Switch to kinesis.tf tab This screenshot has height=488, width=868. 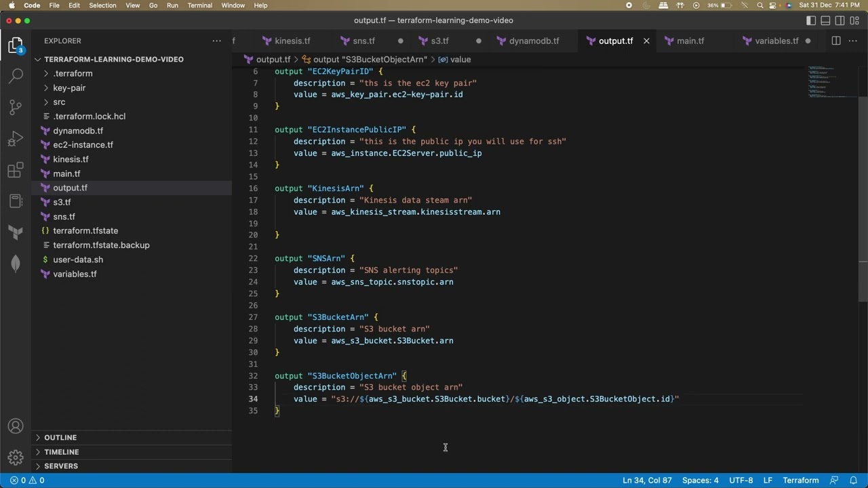coord(292,41)
